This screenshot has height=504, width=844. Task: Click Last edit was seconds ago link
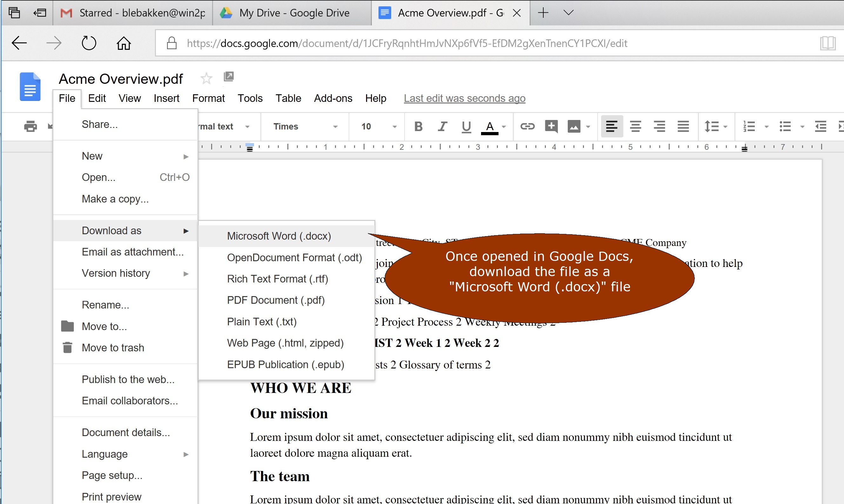click(x=465, y=98)
